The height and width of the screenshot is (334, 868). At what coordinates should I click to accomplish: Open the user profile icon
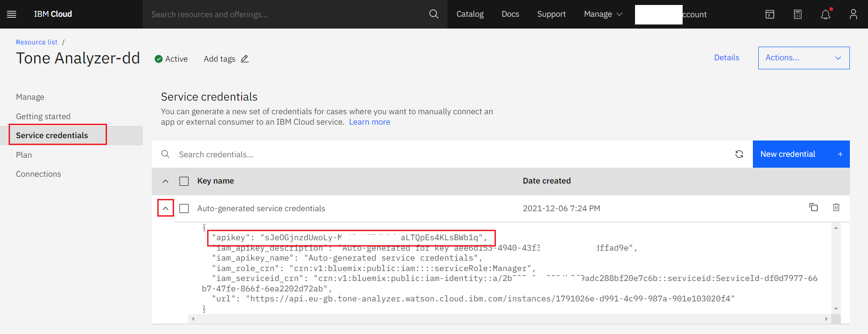(x=853, y=14)
